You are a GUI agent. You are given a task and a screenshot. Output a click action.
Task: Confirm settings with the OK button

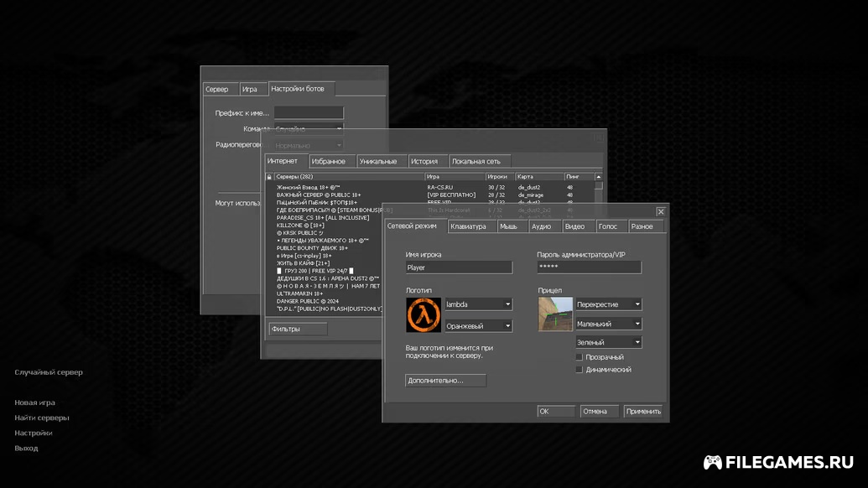tap(556, 411)
